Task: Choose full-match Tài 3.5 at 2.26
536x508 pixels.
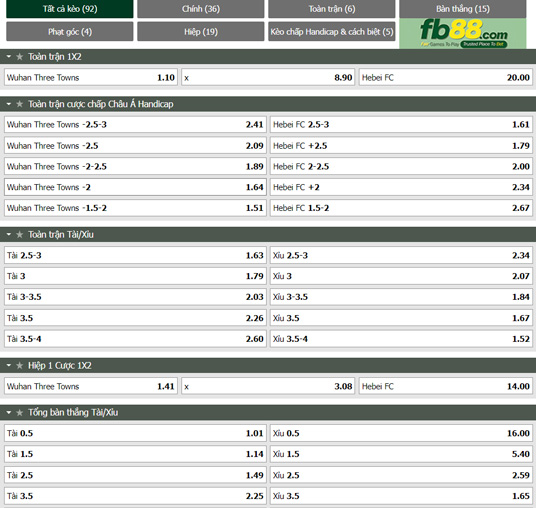Action: [x=135, y=318]
